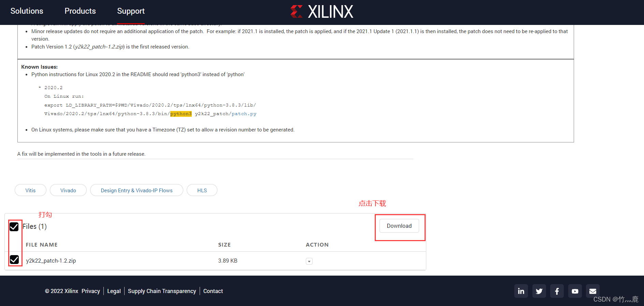The width and height of the screenshot is (644, 306).
Task: Select the Vivado tag
Action: click(68, 190)
